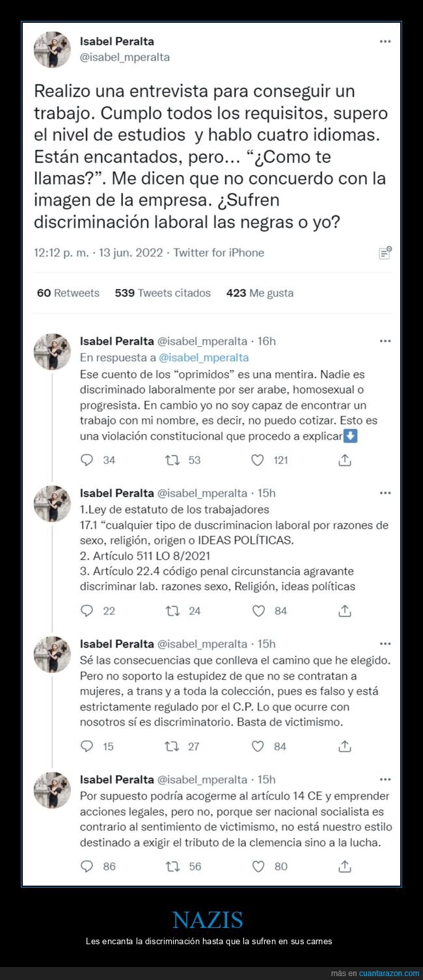Click the retweet icon below the legal articles tweet
Image resolution: width=423 pixels, height=980 pixels.
172,611
